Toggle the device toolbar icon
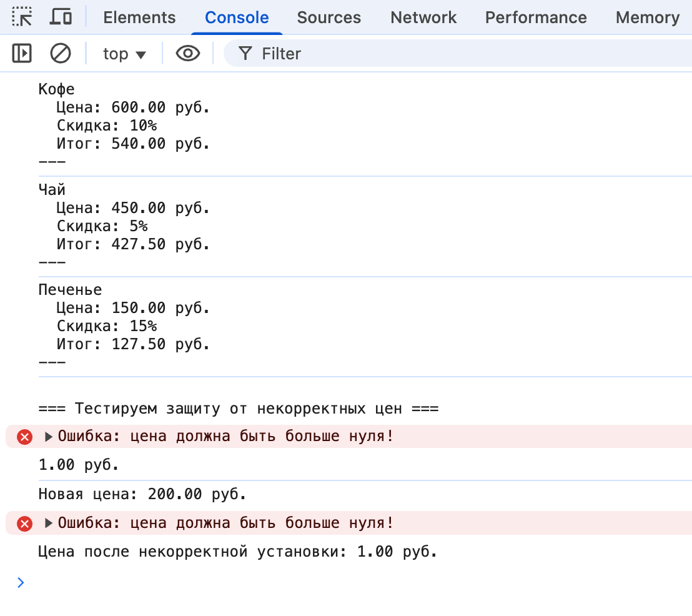692x616 pixels. click(61, 17)
